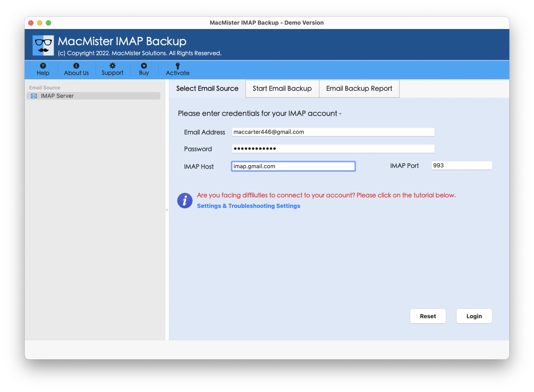Click the Buy shopping cart icon
Screen dimensions: 534x392
click(144, 66)
